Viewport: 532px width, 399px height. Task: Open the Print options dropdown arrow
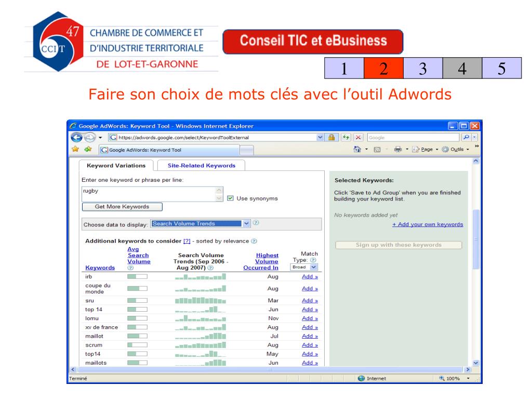click(407, 149)
